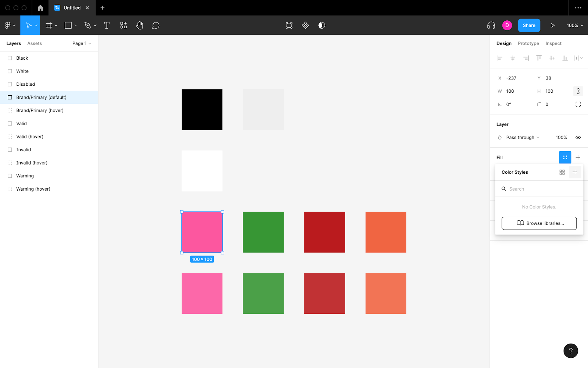This screenshot has height=368, width=588.
Task: Click the Present play icon
Action: 552,25
